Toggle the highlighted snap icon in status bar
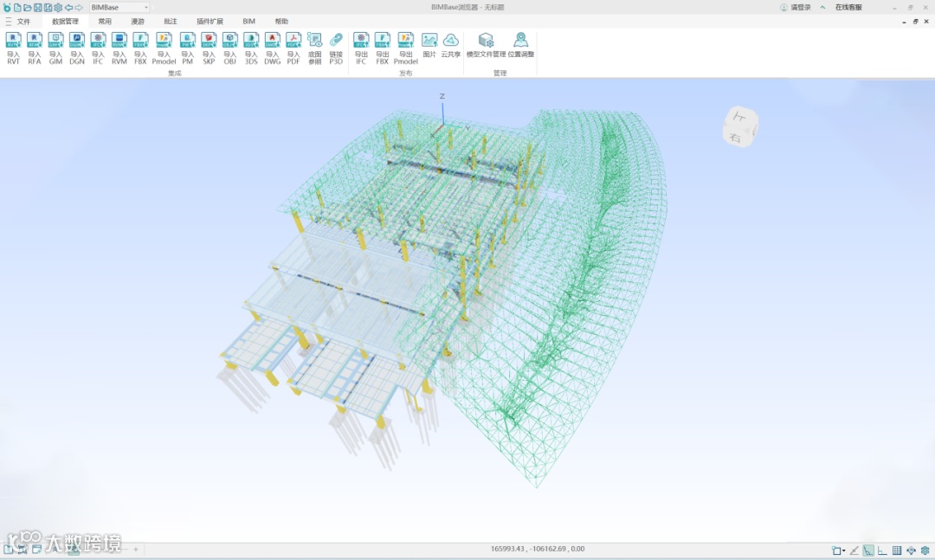The width and height of the screenshot is (935, 560). tap(868, 550)
